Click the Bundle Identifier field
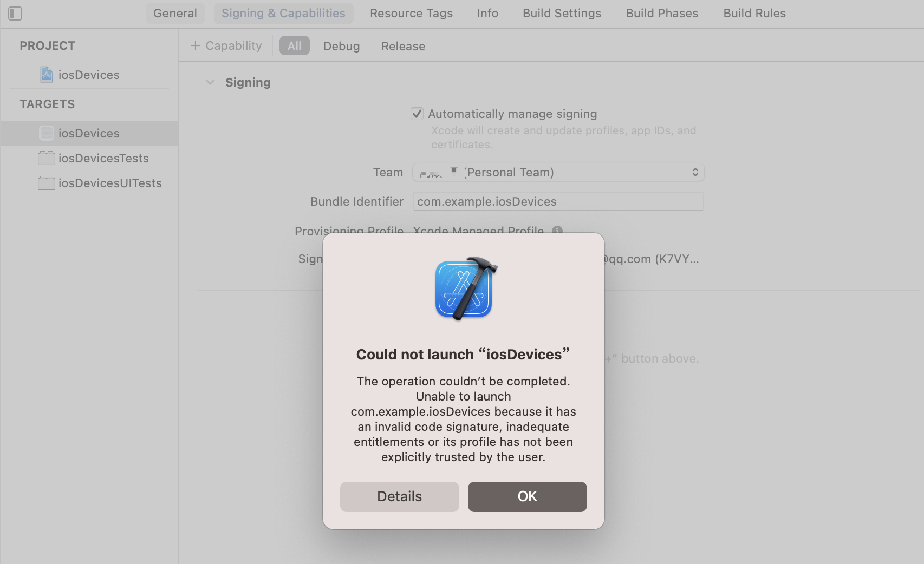This screenshot has width=924, height=564. tap(558, 201)
